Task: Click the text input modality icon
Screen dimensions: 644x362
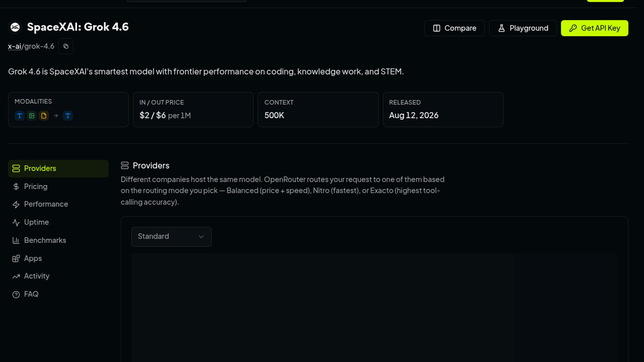Action: click(20, 116)
